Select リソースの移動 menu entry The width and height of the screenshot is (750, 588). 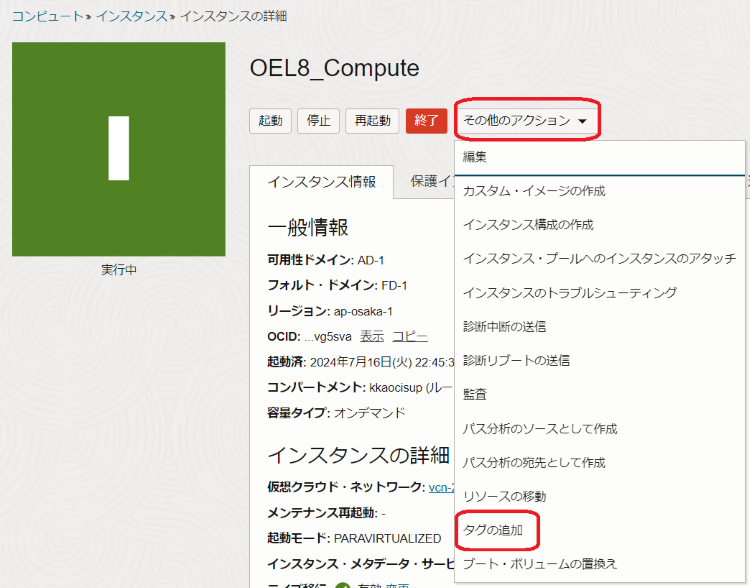504,497
